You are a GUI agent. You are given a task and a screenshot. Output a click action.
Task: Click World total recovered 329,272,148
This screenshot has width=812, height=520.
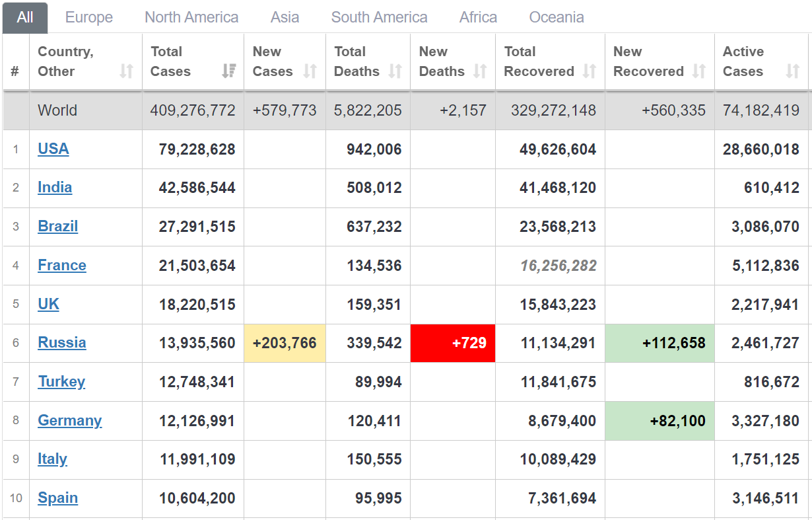[x=553, y=111]
